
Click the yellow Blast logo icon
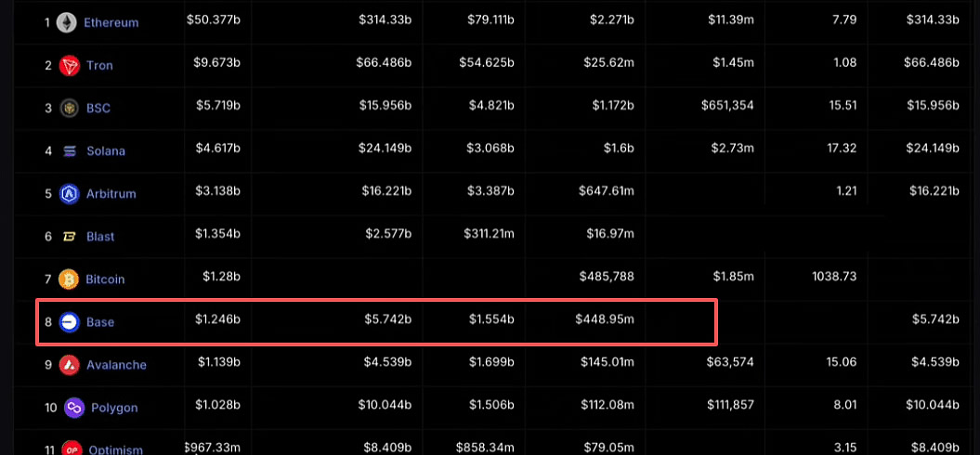70,237
